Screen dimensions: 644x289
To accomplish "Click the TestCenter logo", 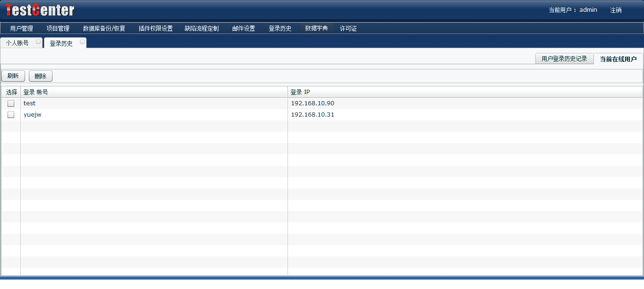I will (x=40, y=10).
